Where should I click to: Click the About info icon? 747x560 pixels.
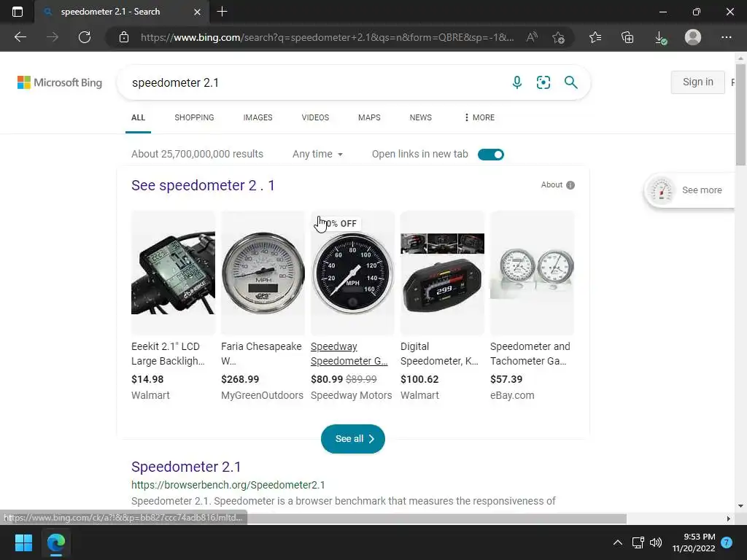coord(570,185)
